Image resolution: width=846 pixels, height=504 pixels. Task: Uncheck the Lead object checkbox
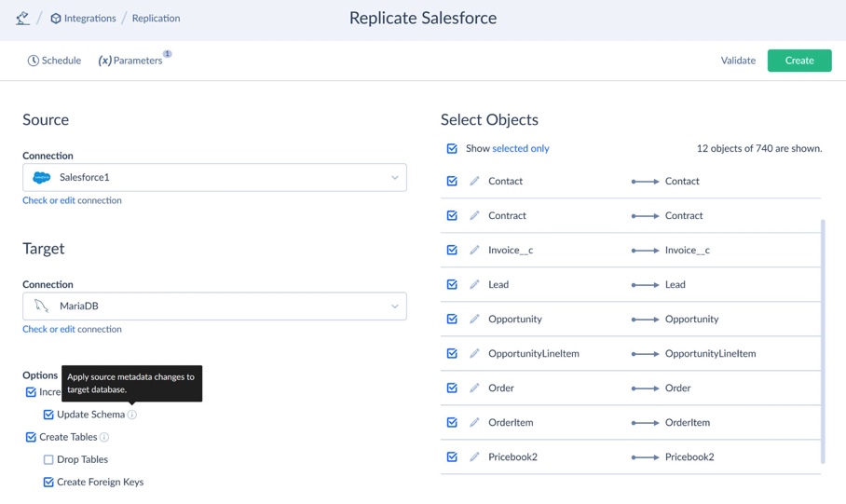pos(452,285)
